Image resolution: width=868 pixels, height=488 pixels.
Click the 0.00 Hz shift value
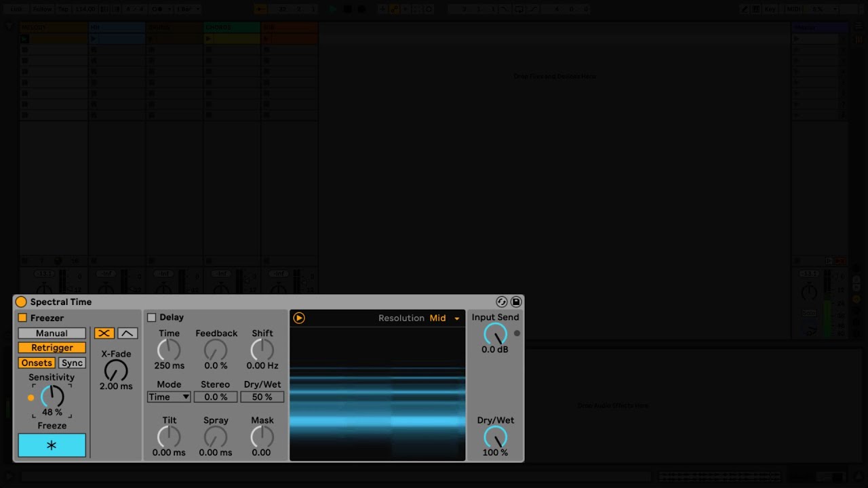coord(262,366)
